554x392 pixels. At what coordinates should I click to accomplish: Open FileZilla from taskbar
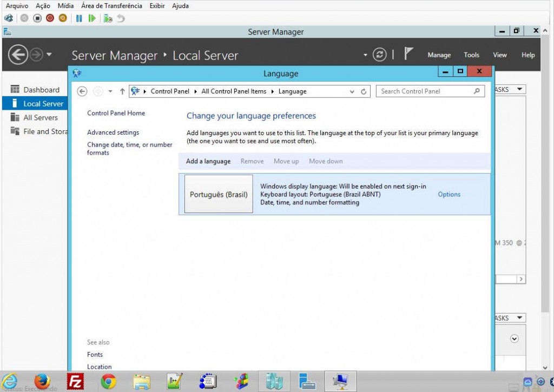pos(75,381)
